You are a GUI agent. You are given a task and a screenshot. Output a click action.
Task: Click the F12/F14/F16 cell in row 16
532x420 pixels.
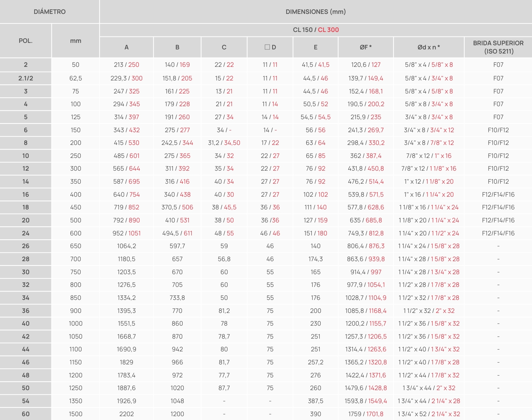pyautogui.click(x=498, y=195)
